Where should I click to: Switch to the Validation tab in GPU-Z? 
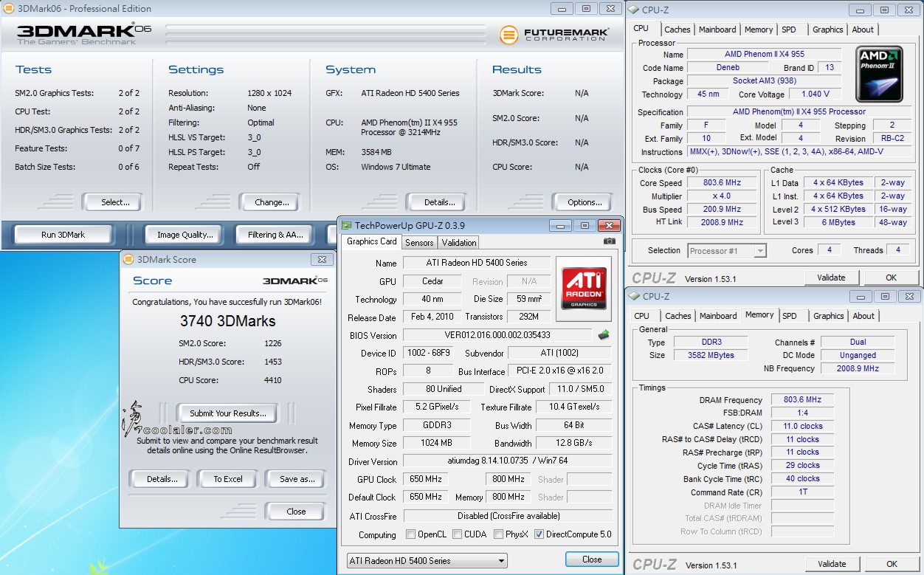[459, 242]
